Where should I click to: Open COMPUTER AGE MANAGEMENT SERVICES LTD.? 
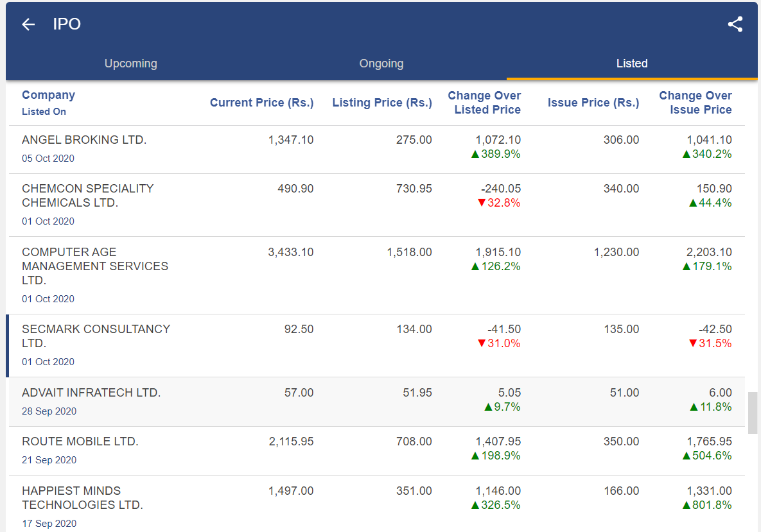pos(95,266)
